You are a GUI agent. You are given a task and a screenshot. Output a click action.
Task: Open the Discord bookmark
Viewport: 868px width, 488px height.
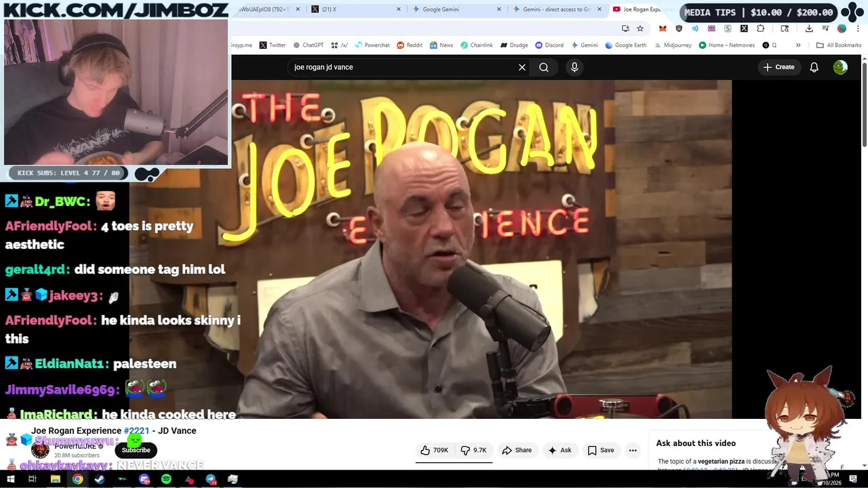pyautogui.click(x=549, y=45)
